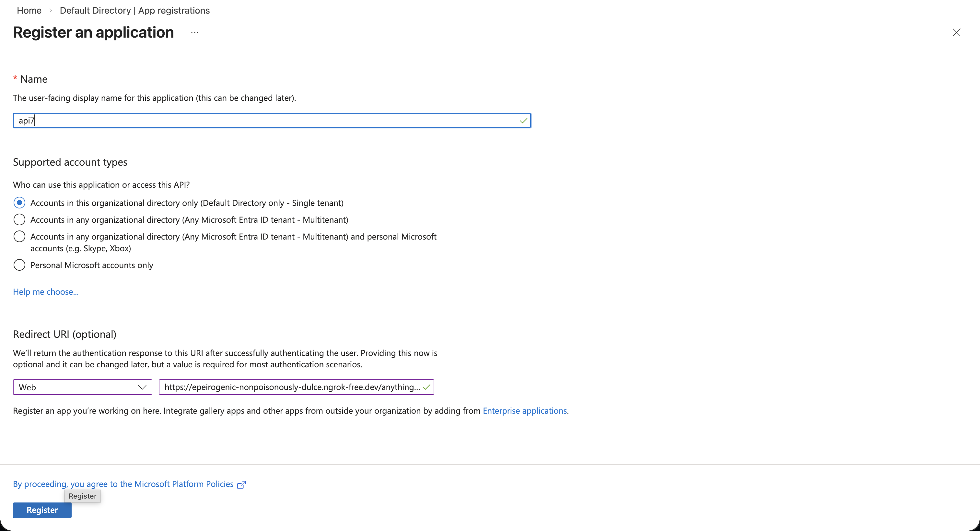
Task: Click the checkmark beside the redirect URI
Action: pyautogui.click(x=426, y=387)
